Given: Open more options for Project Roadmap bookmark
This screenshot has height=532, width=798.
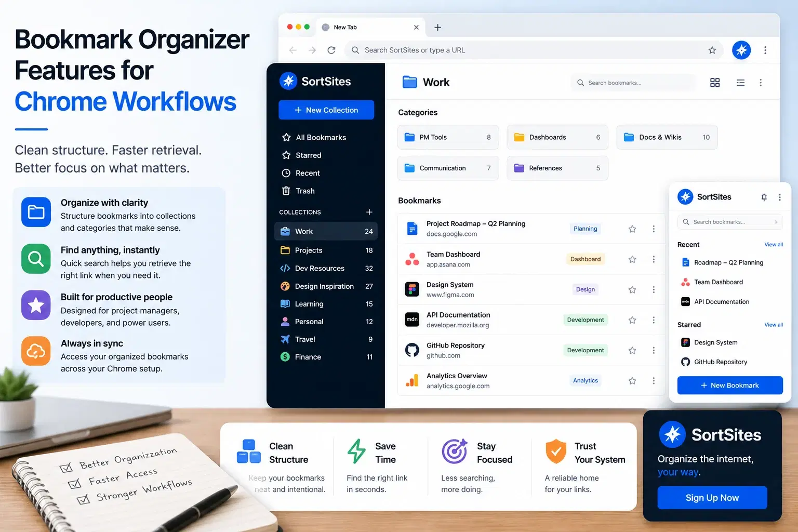Looking at the screenshot, I should (654, 229).
